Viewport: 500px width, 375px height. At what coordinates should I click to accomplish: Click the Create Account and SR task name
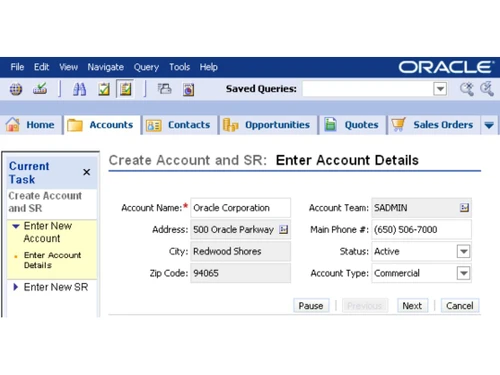pos(45,202)
